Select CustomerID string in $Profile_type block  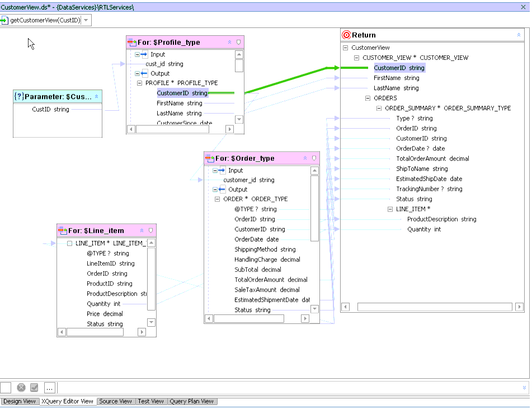pyautogui.click(x=182, y=93)
